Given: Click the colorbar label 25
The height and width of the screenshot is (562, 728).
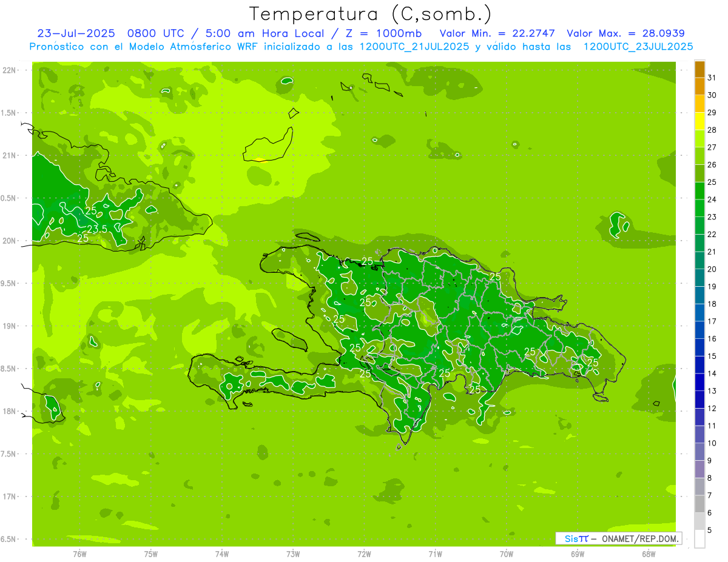Looking at the screenshot, I should point(712,182).
